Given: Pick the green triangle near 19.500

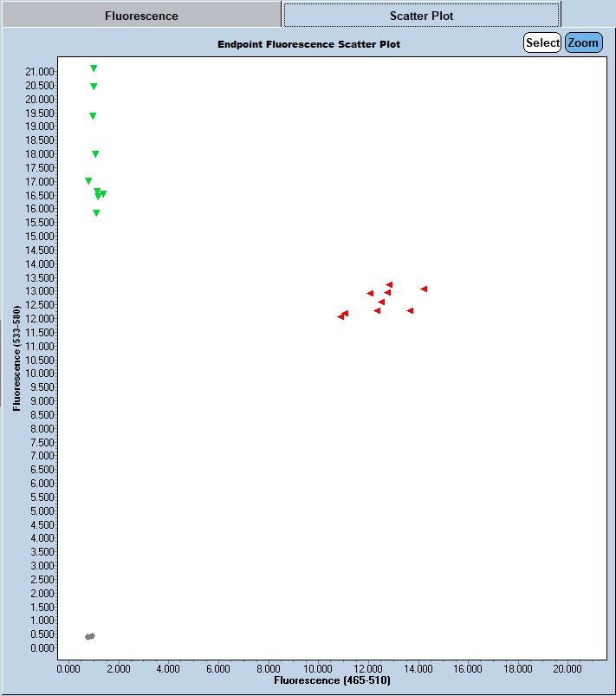Looking at the screenshot, I should [x=93, y=115].
